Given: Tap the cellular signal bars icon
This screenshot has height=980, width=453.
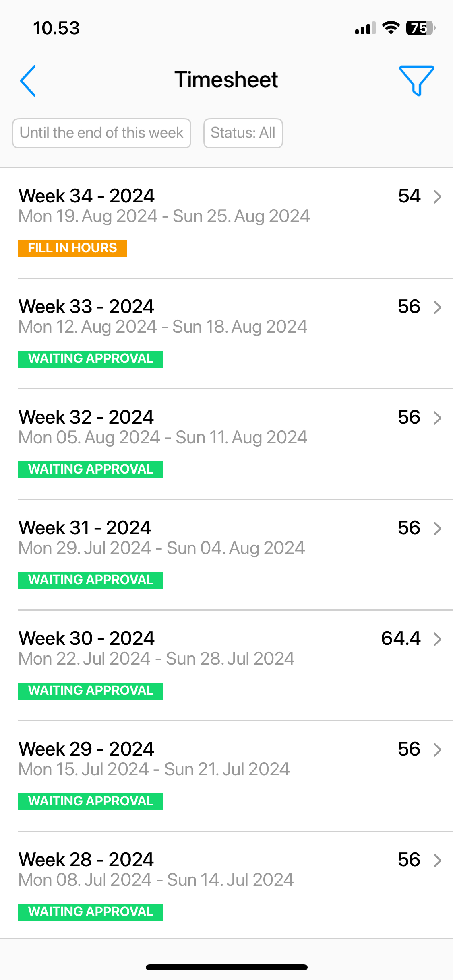Looking at the screenshot, I should click(365, 28).
